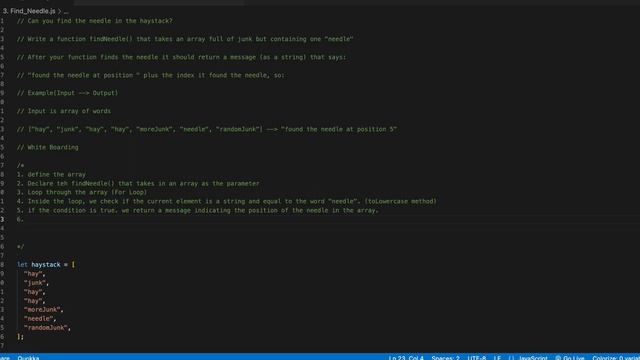Click the '// Input is array of words' comment
640x360 pixels.
pos(64,111)
